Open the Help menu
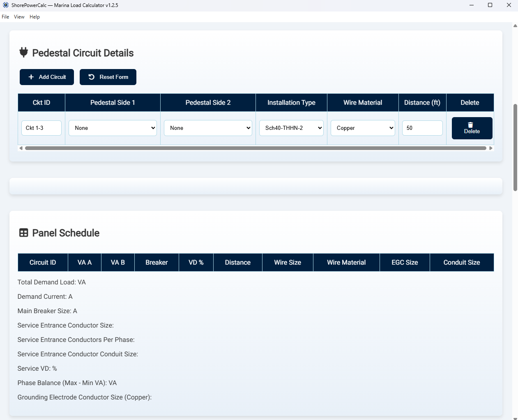The image size is (518, 420). tap(35, 17)
